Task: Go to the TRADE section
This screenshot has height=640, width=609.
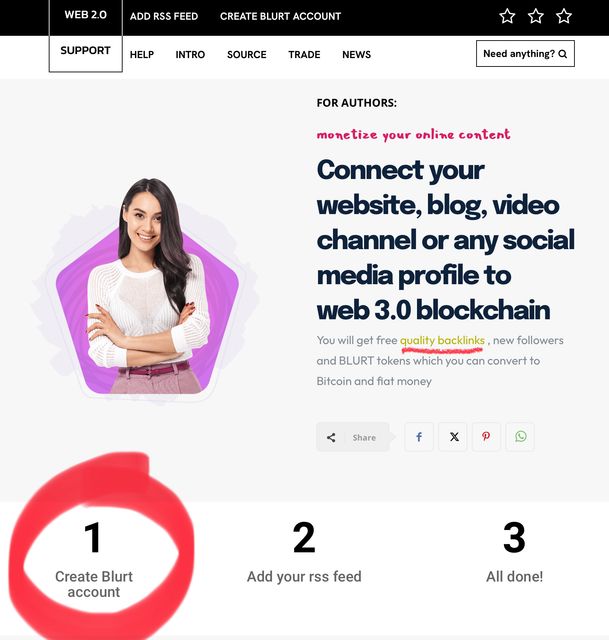Action: tap(304, 54)
